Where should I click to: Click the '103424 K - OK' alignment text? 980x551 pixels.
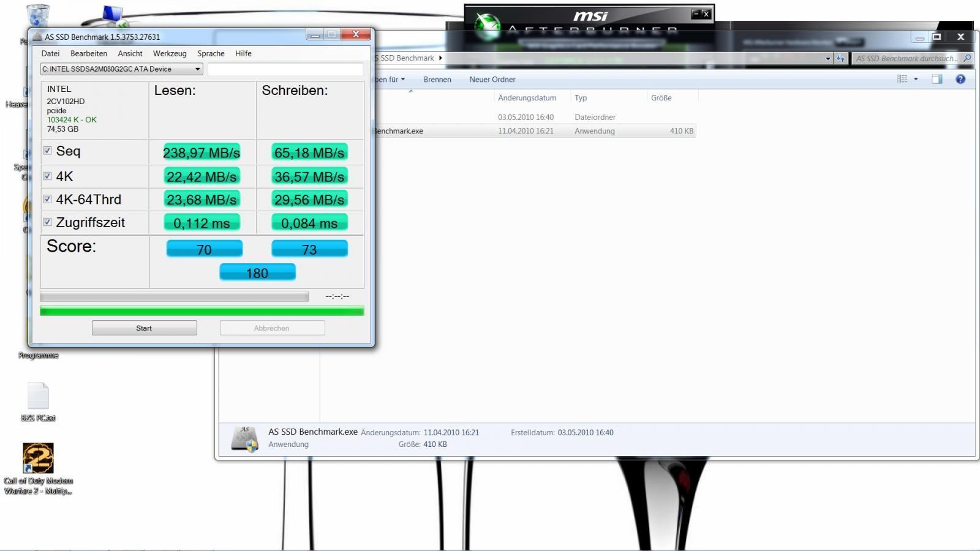(72, 120)
